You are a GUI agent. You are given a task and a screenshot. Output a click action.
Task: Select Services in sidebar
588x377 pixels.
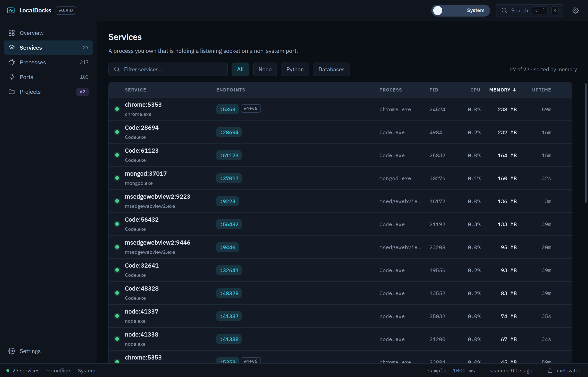pos(48,48)
